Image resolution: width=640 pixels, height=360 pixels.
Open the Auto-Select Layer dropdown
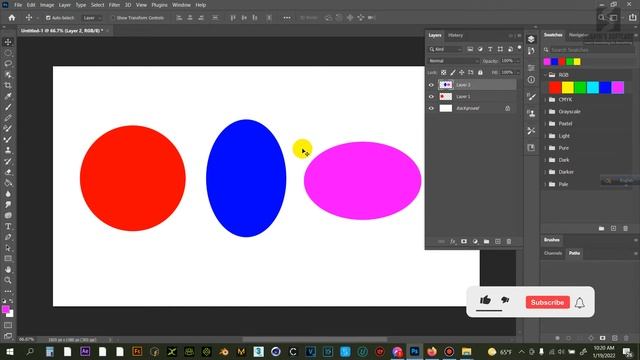[91, 18]
